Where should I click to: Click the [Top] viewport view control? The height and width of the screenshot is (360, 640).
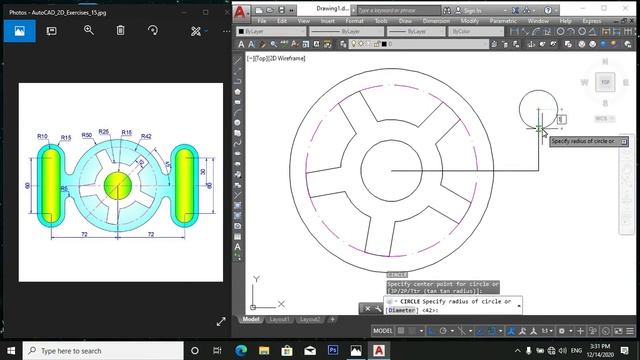point(261,58)
